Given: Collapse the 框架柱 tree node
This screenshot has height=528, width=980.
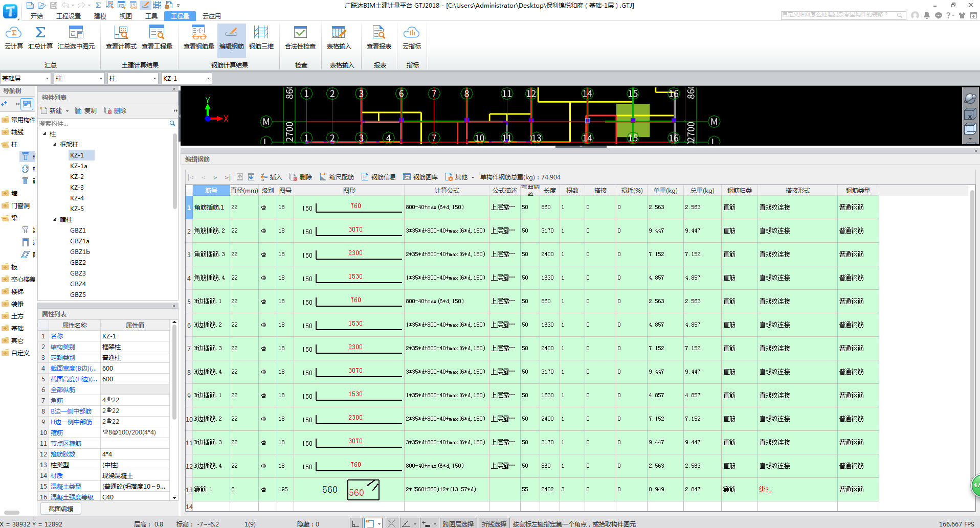Looking at the screenshot, I should (x=55, y=144).
